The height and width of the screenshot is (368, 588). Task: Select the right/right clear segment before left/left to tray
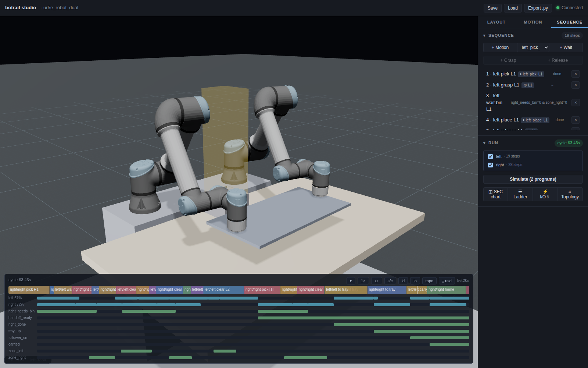pos(311,290)
